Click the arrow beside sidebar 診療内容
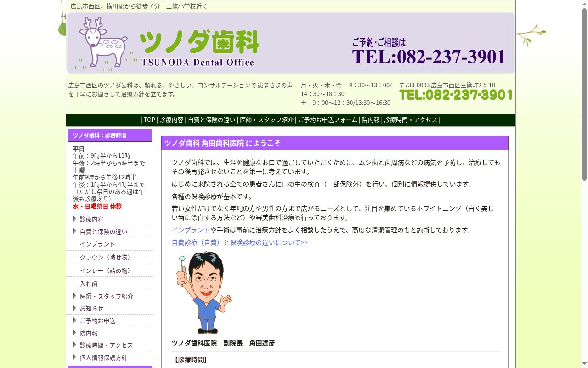This screenshot has width=588, height=368. click(74, 219)
